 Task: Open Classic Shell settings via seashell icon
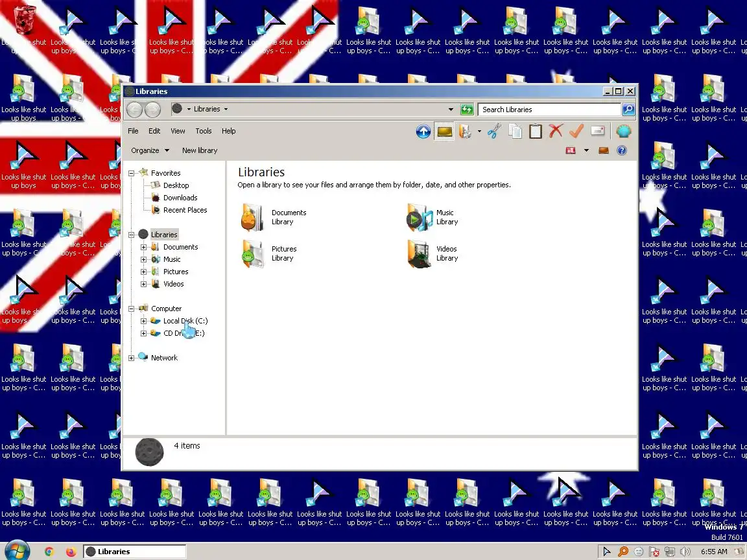pyautogui.click(x=624, y=131)
